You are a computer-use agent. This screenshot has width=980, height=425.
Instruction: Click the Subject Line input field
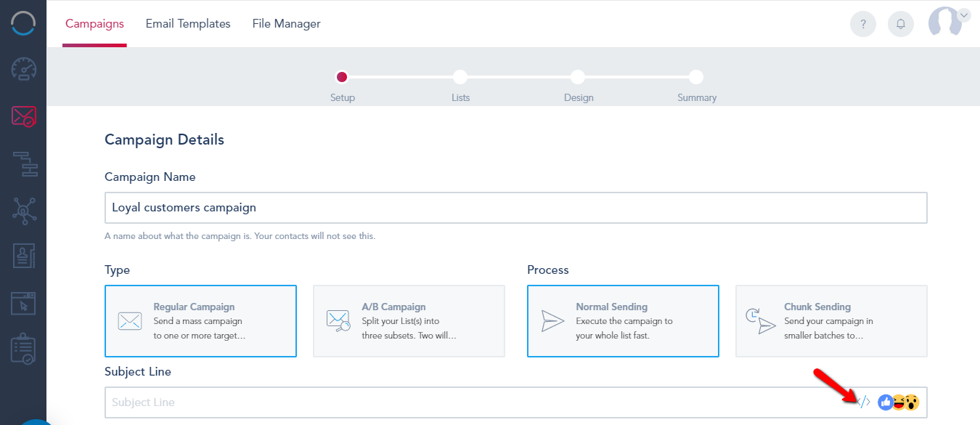click(516, 402)
